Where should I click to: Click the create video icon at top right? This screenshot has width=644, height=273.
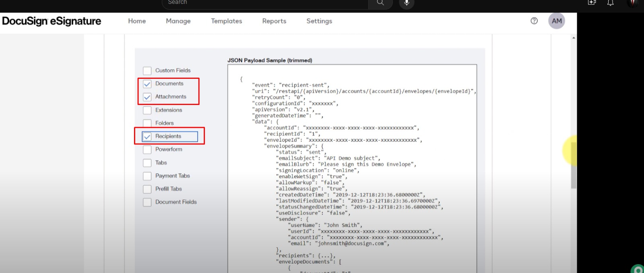click(x=592, y=2)
